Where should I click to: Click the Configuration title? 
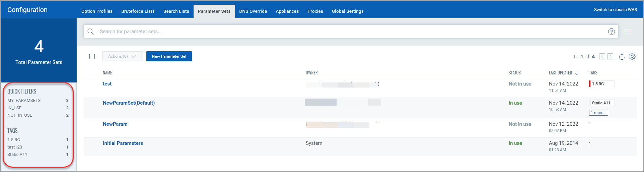[27, 10]
